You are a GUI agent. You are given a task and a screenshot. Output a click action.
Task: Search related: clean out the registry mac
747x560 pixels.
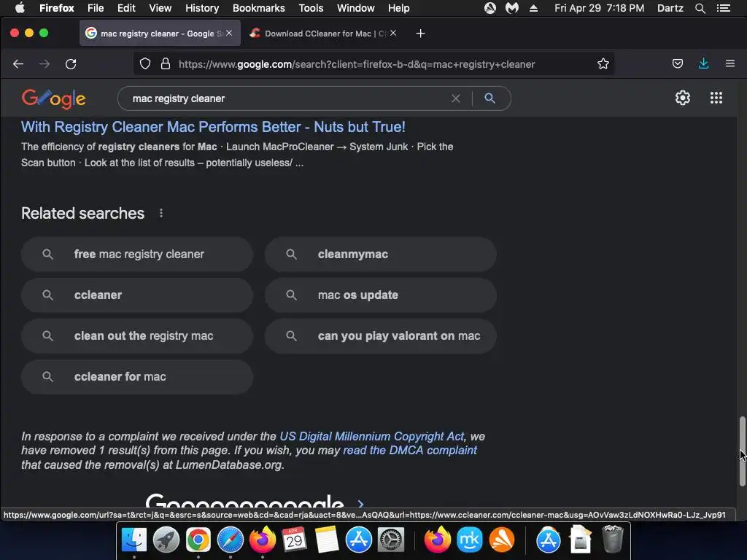pos(136,335)
